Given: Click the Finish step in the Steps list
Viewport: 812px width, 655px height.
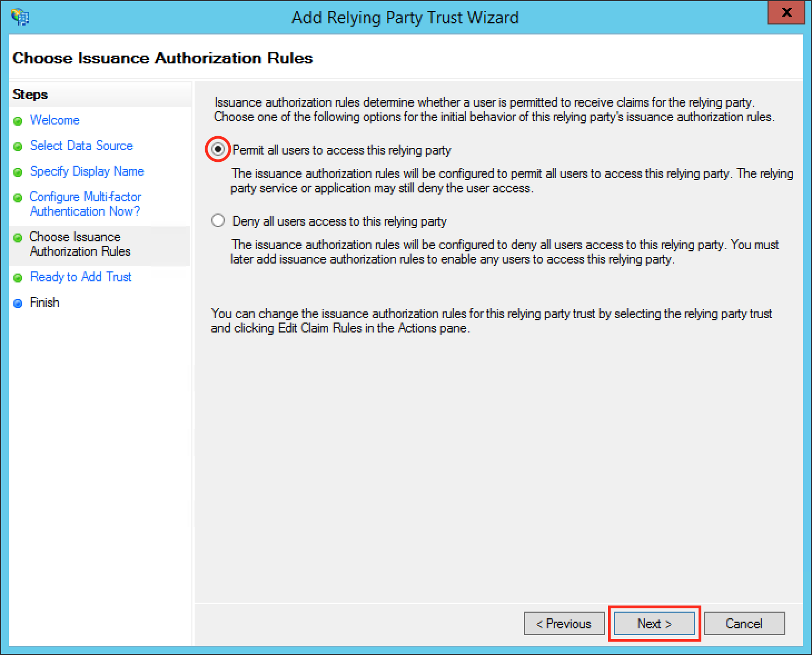Looking at the screenshot, I should [x=44, y=302].
